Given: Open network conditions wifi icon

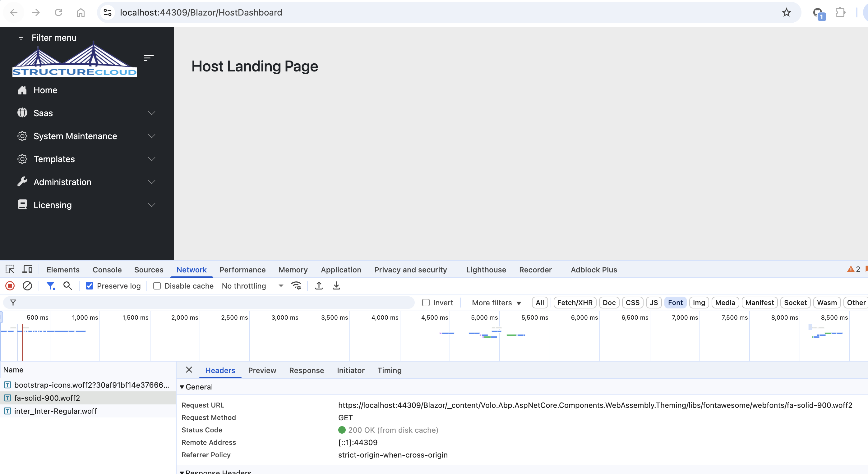Looking at the screenshot, I should click(296, 286).
